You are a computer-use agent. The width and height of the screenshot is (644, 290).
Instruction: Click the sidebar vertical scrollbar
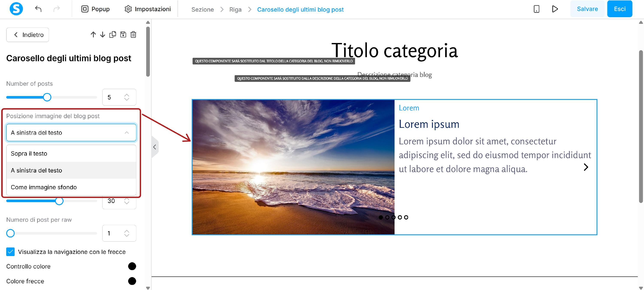pyautogui.click(x=148, y=52)
